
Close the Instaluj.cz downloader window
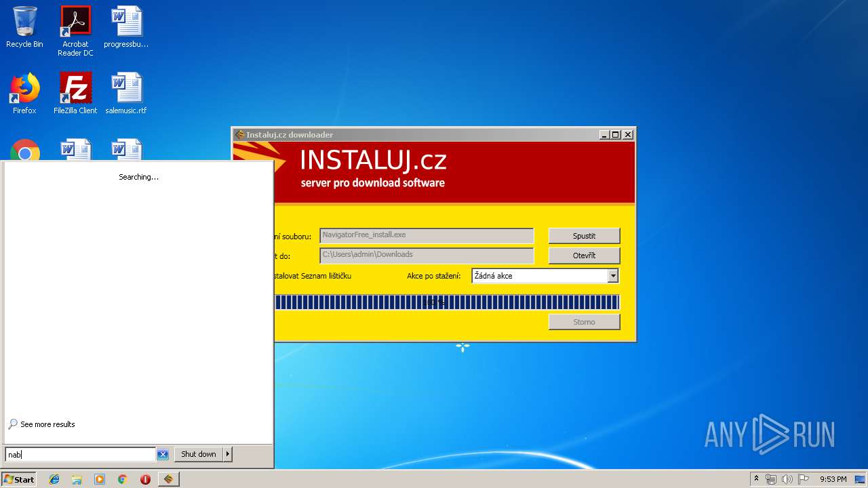tap(628, 134)
